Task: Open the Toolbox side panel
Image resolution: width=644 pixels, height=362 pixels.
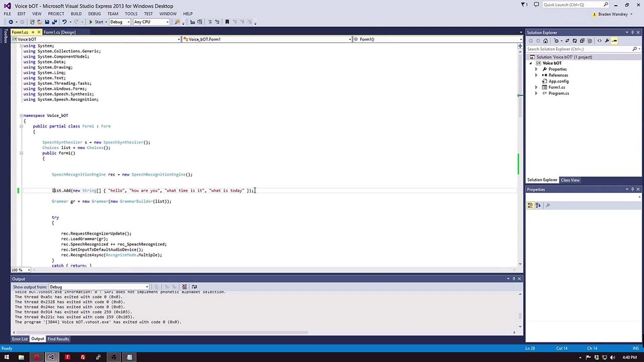Action: click(5, 36)
